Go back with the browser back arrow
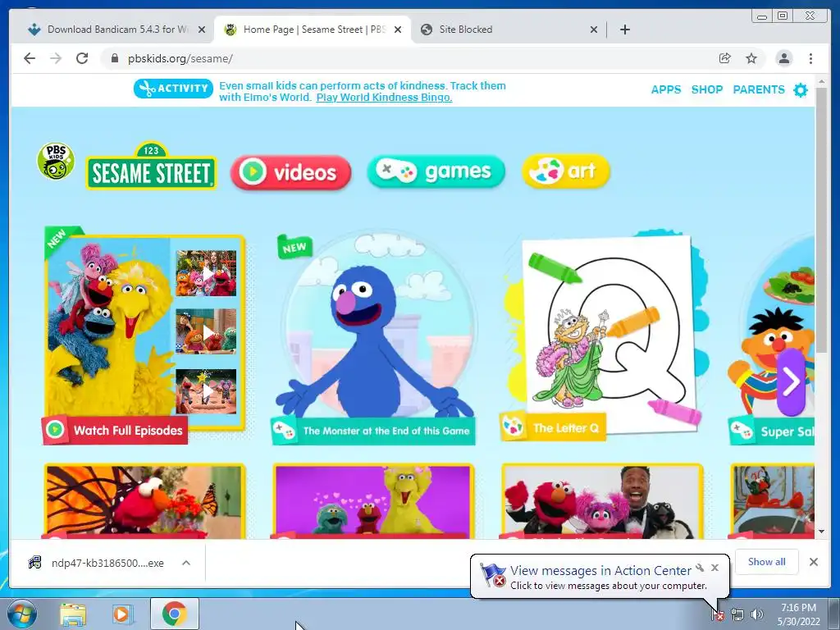This screenshot has height=630, width=840. click(x=30, y=58)
